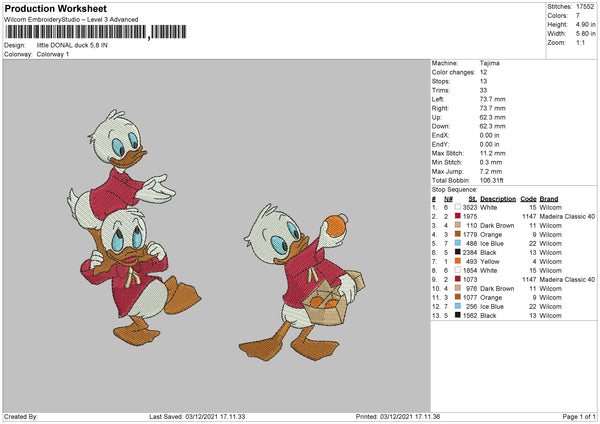600x424 pixels.
Task: Click Madeira Classic 40 in row 2
Action: [x=567, y=216]
